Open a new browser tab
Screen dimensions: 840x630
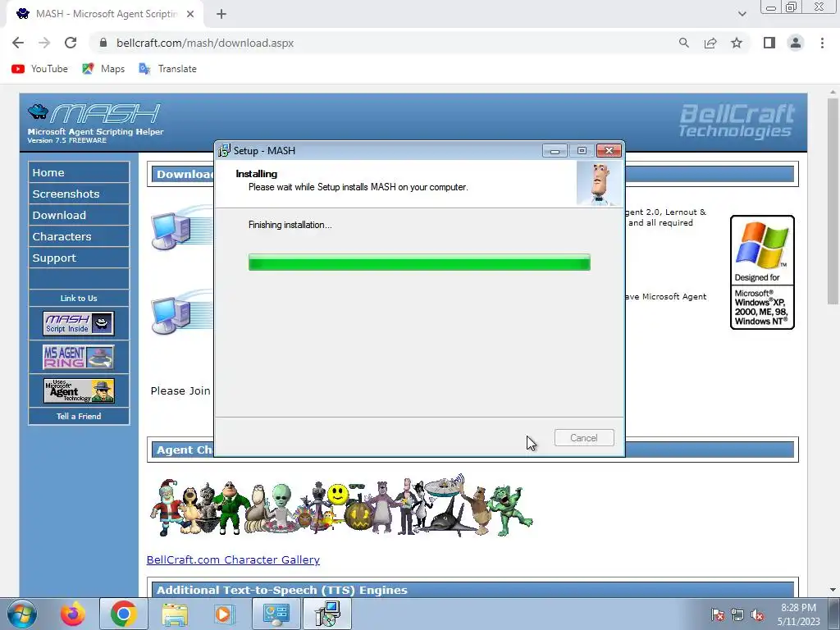pyautogui.click(x=221, y=14)
